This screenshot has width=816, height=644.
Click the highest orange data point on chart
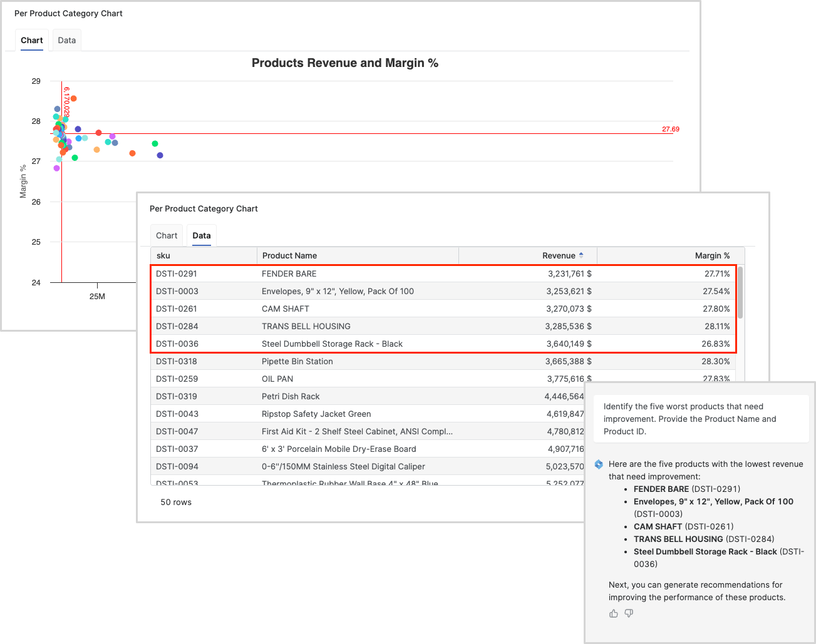tap(73, 98)
